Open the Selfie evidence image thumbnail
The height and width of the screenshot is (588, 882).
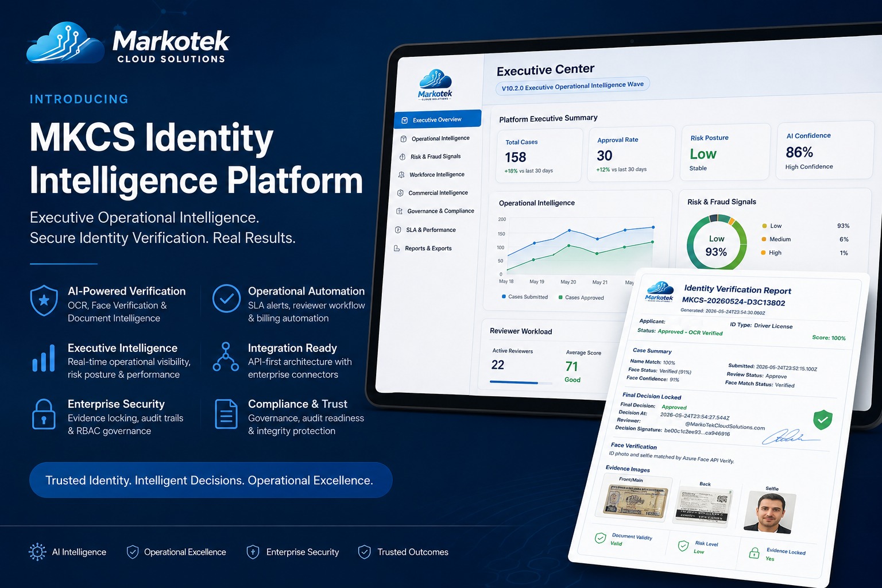coord(770,513)
